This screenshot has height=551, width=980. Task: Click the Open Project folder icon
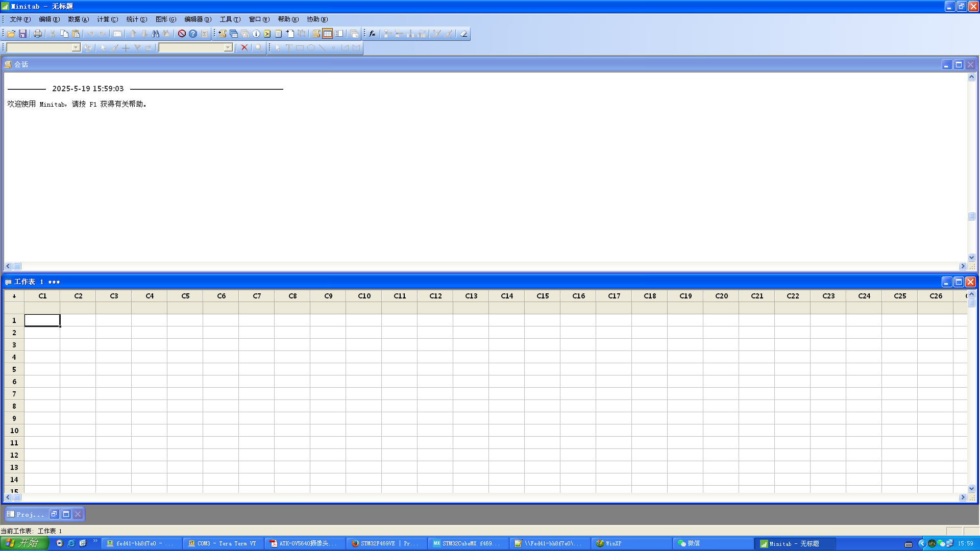11,34
